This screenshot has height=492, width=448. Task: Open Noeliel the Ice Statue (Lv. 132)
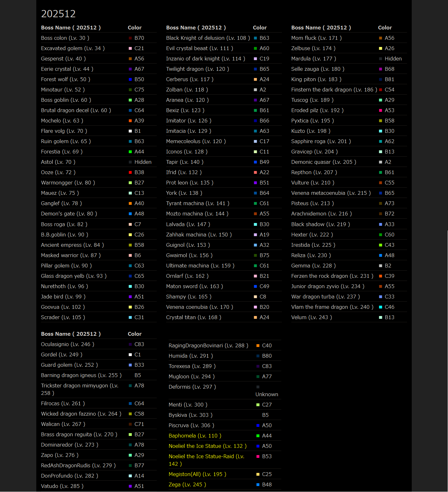(207, 446)
